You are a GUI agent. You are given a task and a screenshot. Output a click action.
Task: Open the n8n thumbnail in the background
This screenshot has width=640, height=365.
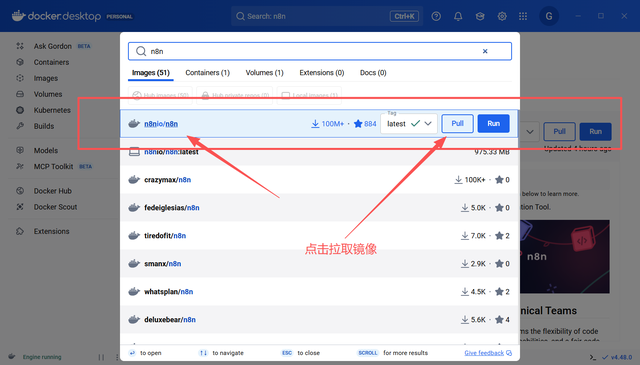(x=565, y=257)
